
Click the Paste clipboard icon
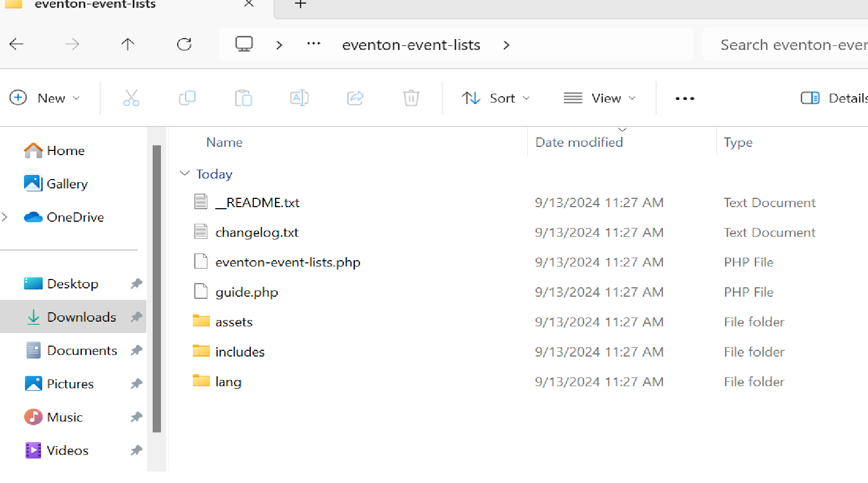pyautogui.click(x=243, y=98)
